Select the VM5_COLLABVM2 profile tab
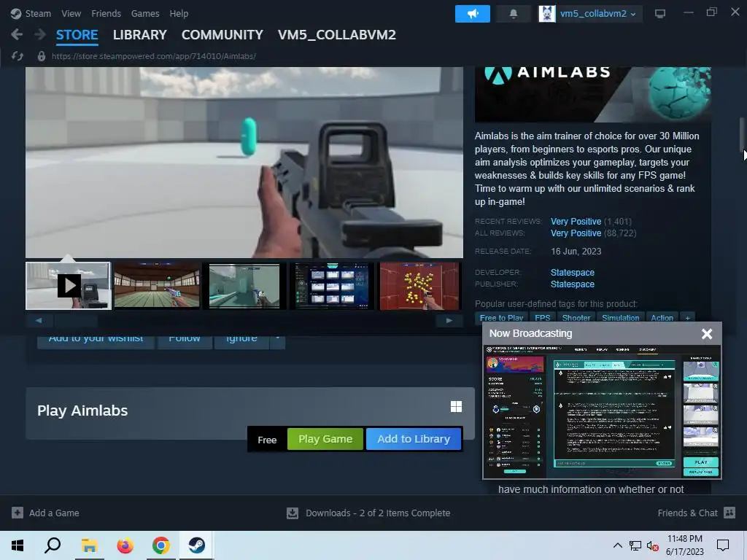Viewport: 747px width, 560px height. (x=337, y=35)
